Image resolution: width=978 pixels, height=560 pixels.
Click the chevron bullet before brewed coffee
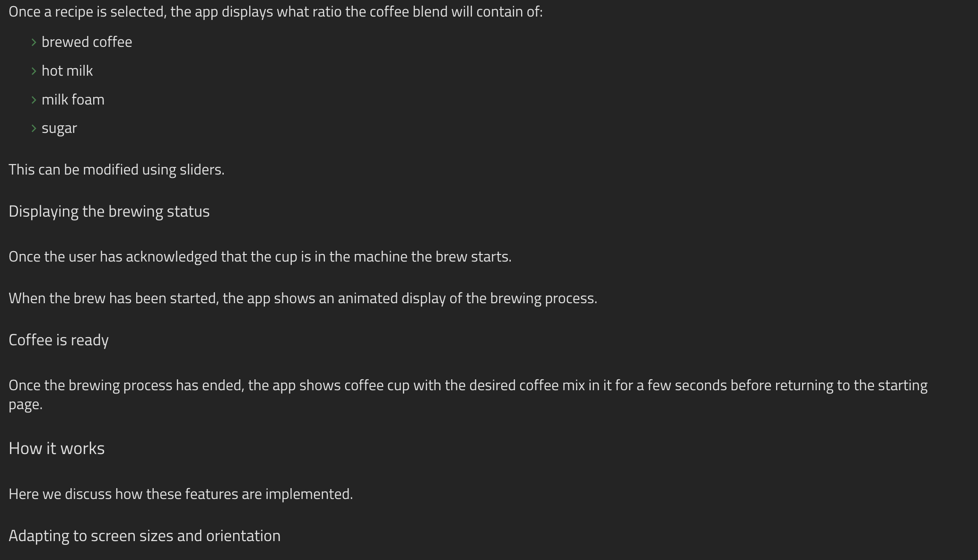[x=34, y=43]
